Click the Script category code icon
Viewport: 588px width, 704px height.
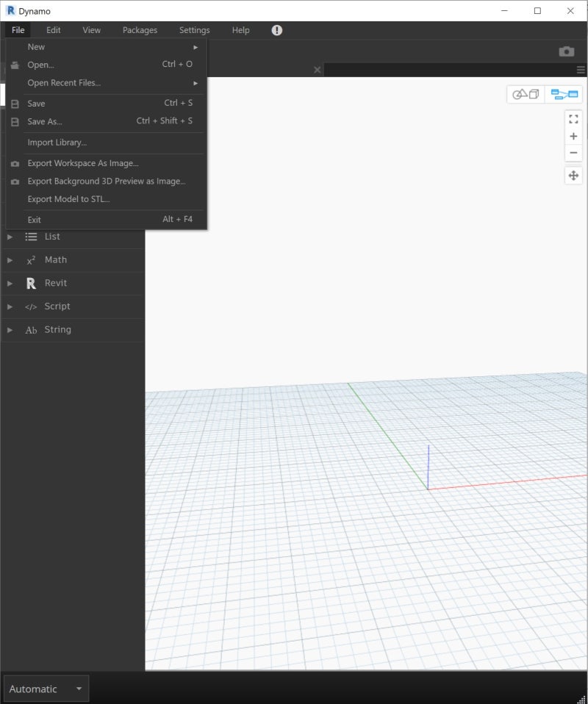[31, 306]
